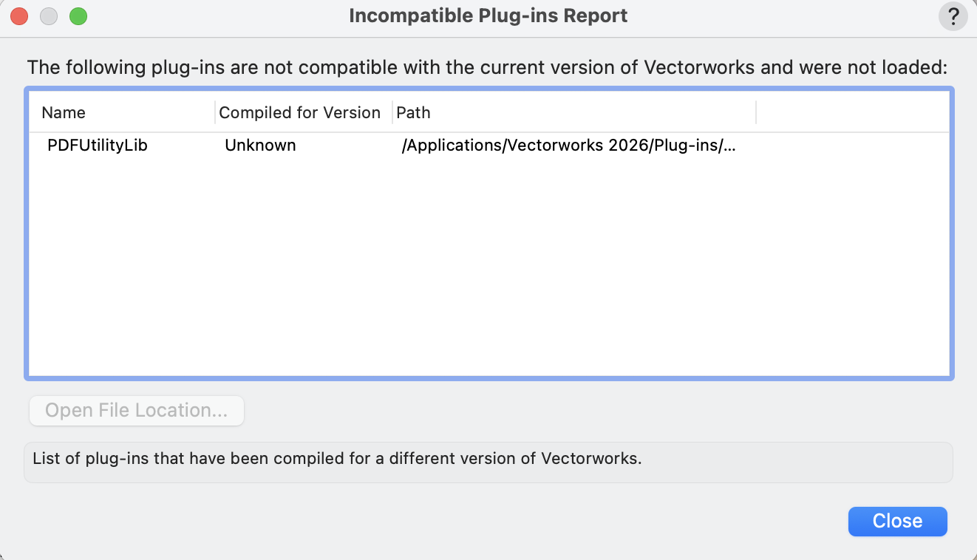The height and width of the screenshot is (560, 977).
Task: Click the description text below the list
Action: point(338,458)
